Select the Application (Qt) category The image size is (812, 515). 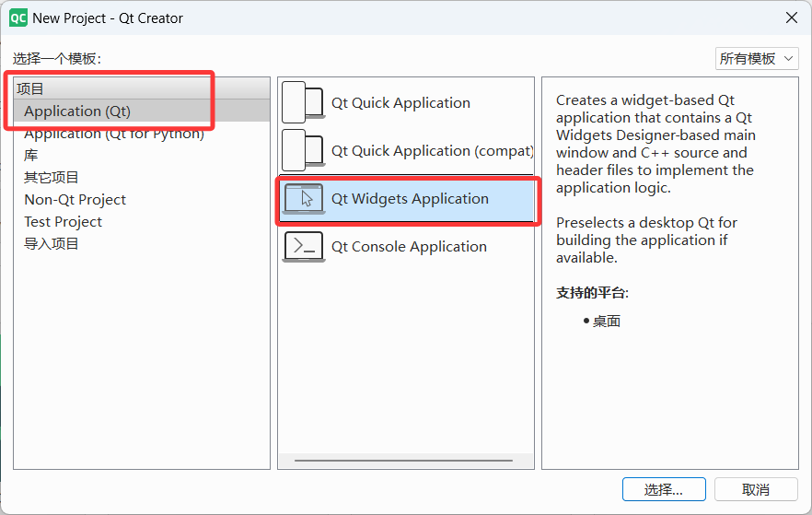[x=142, y=111]
